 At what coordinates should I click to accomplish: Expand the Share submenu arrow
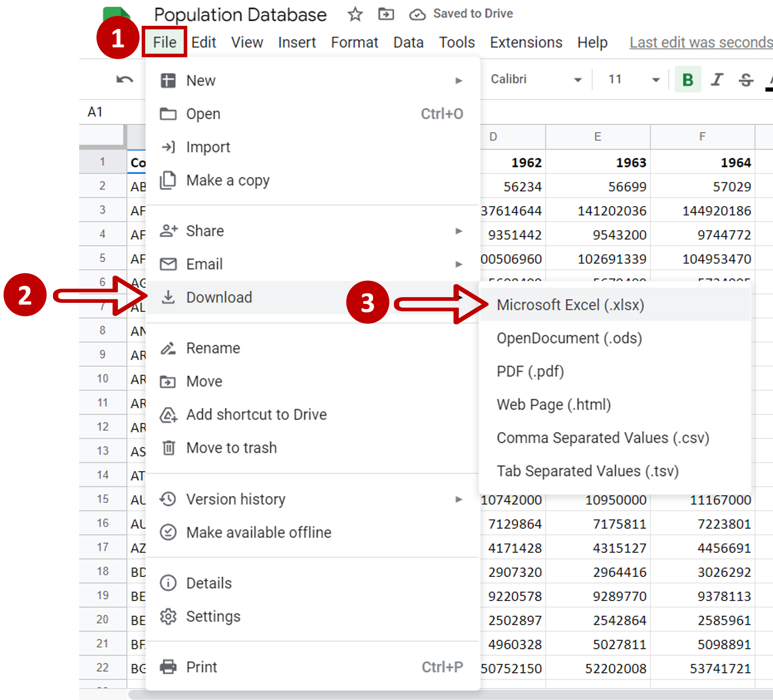(458, 231)
